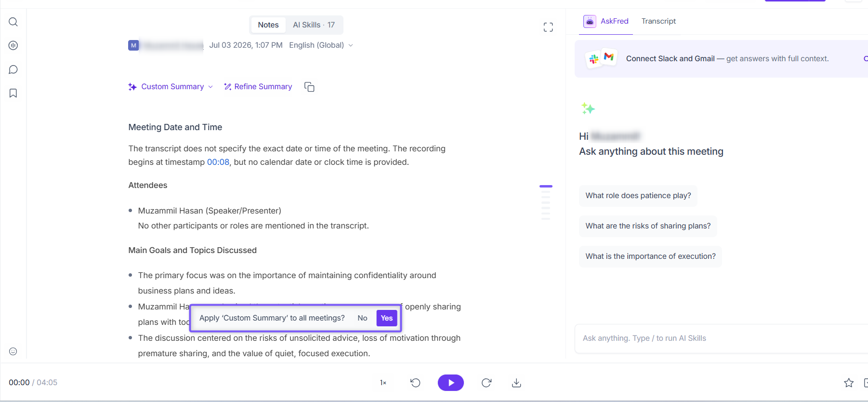Skip forward with the forward arrow
Image resolution: width=868 pixels, height=402 pixels.
487,383
